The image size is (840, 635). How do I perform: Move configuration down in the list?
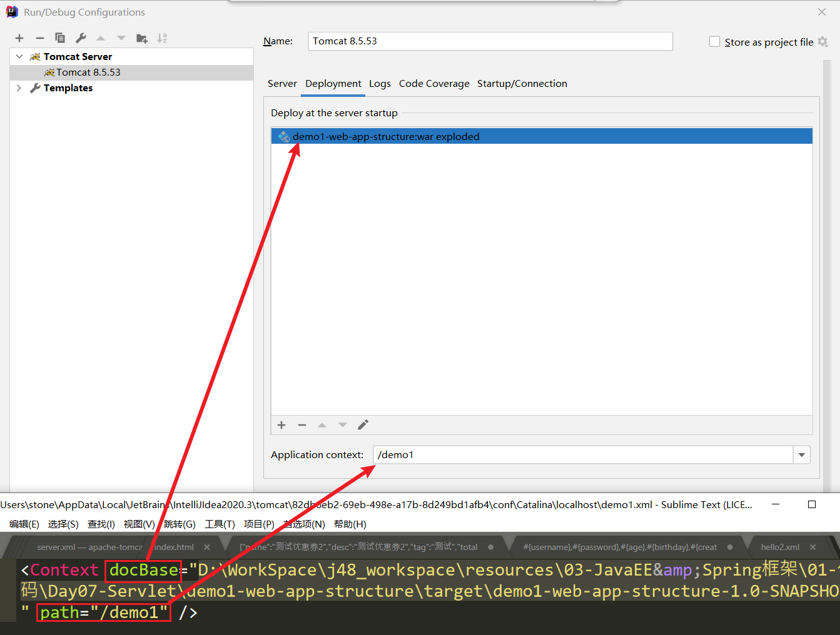pyautogui.click(x=121, y=38)
